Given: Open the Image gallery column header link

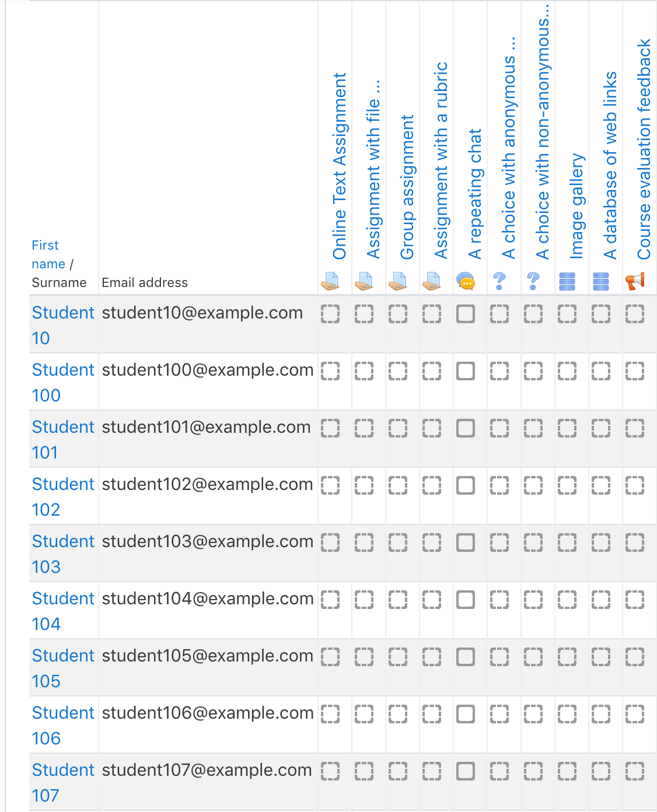Looking at the screenshot, I should pyautogui.click(x=576, y=206).
